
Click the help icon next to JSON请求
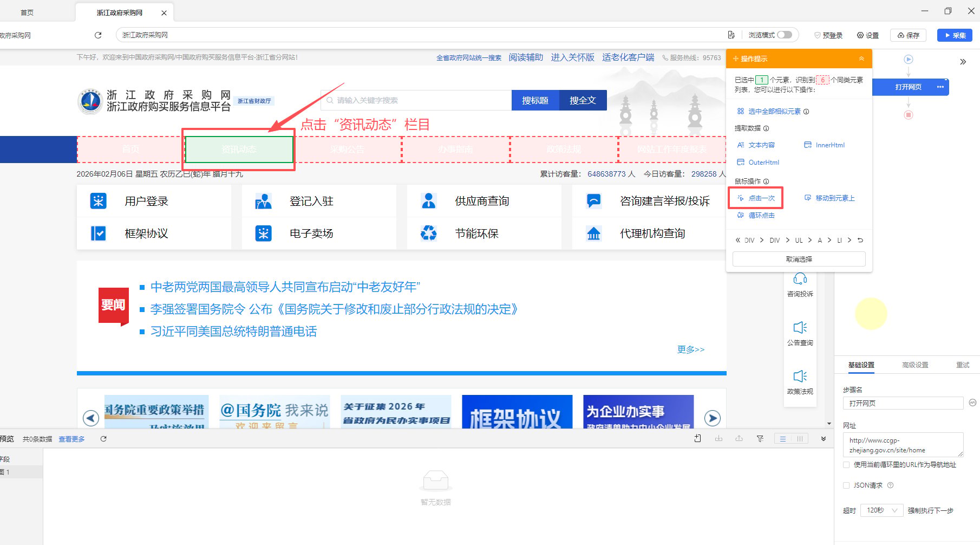pyautogui.click(x=891, y=485)
